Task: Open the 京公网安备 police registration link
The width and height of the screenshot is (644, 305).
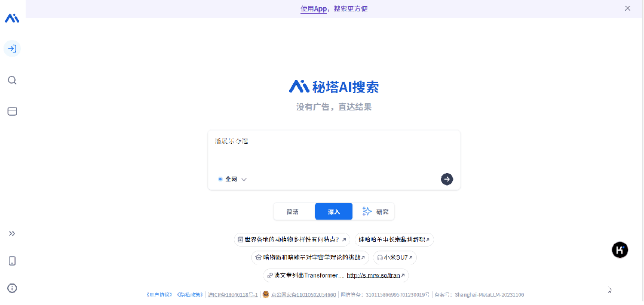Action: click(x=303, y=295)
